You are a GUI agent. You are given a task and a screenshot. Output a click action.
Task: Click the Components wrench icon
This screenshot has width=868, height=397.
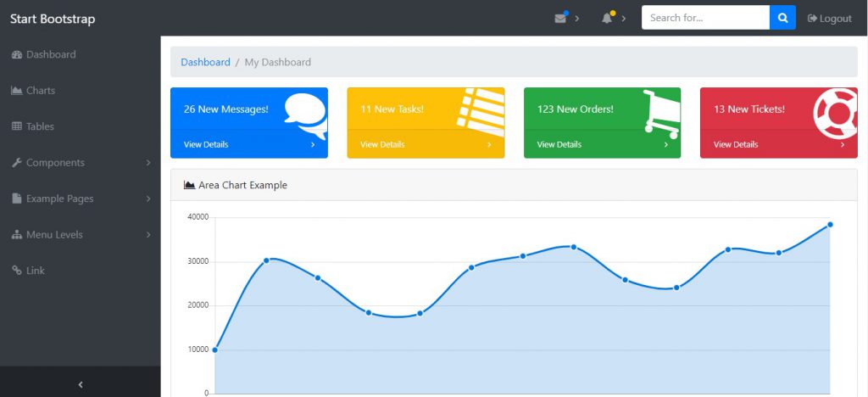pos(17,163)
